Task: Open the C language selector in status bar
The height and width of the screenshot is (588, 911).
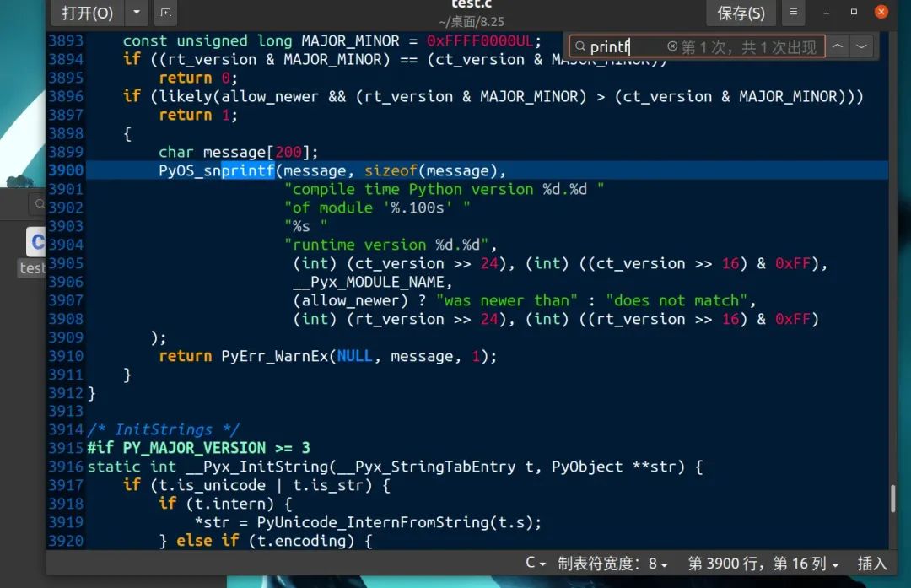Action: click(x=535, y=563)
